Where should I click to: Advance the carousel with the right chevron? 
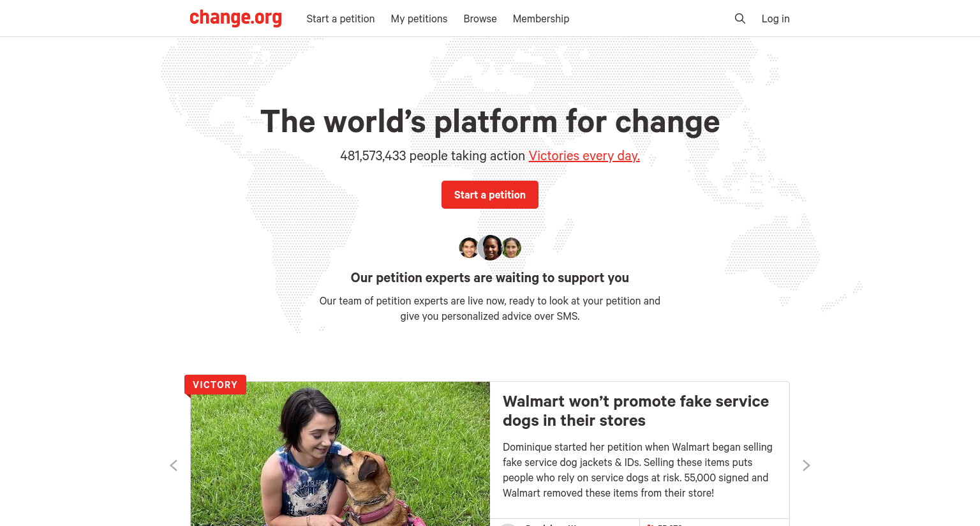[806, 465]
